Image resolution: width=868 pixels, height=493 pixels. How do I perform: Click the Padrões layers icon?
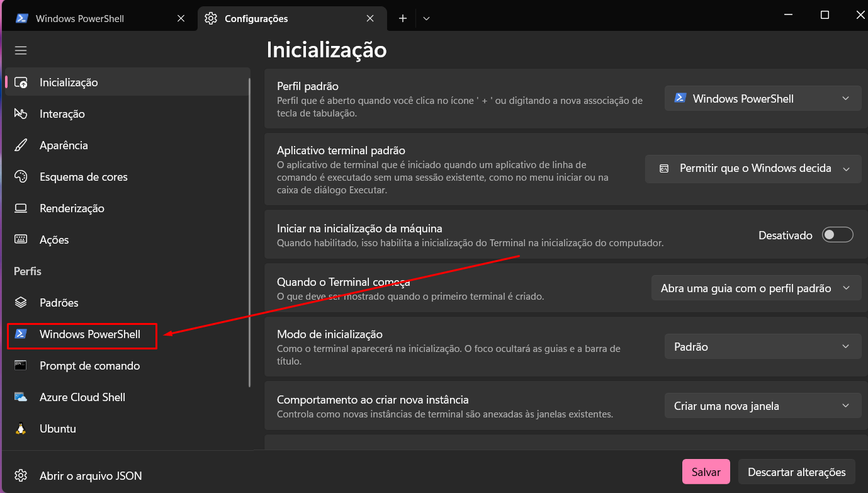point(21,303)
